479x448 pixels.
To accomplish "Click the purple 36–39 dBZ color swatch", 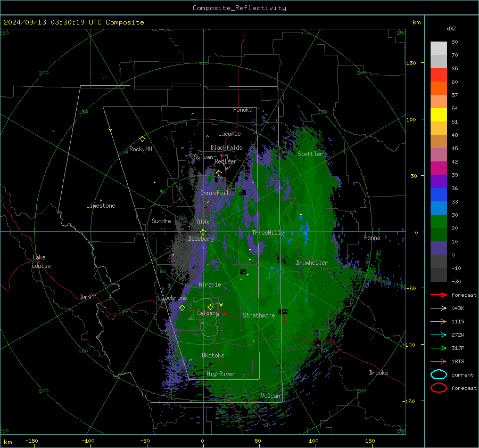I will pyautogui.click(x=439, y=181).
